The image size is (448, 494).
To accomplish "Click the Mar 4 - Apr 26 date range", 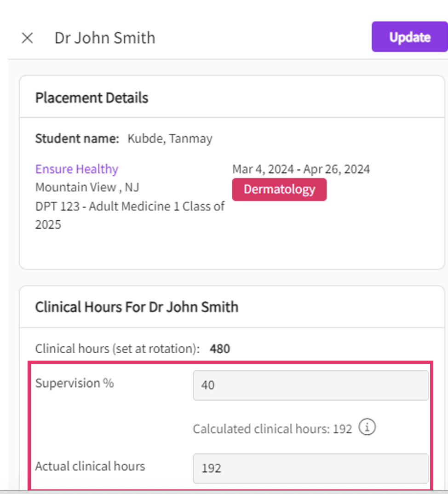I will coord(301,169).
